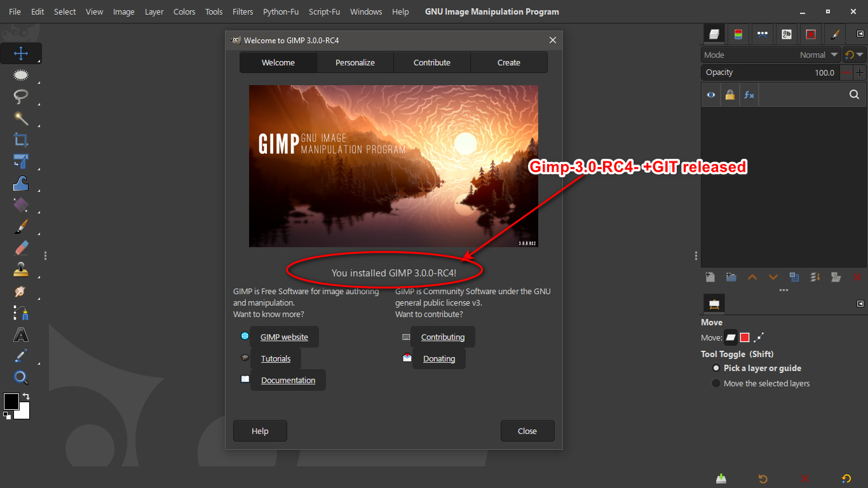Select the Paths tool

click(x=21, y=313)
